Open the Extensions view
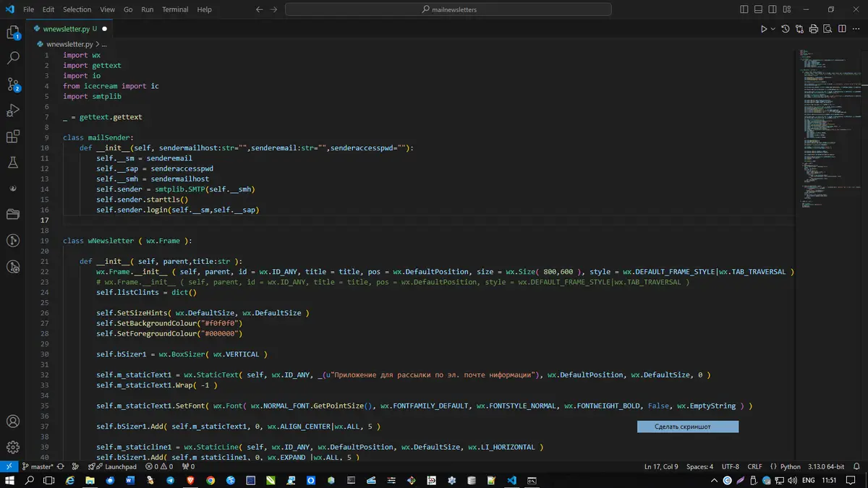This screenshot has width=868, height=488. tap(12, 137)
